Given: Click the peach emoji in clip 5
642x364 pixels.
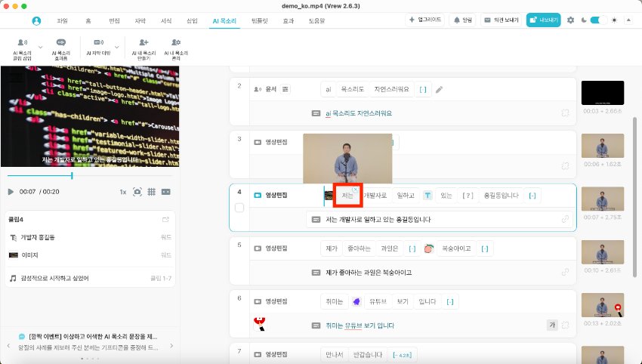Looking at the screenshot, I should point(428,248).
